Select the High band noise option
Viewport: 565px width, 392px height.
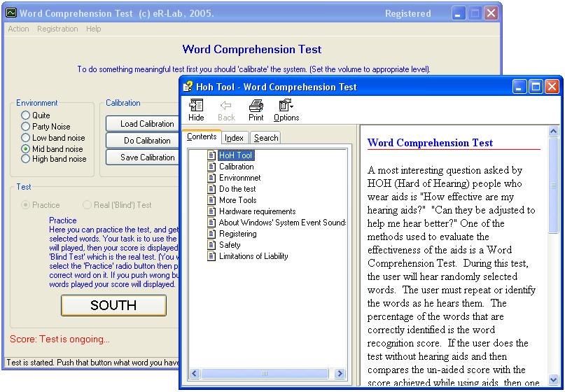click(x=25, y=159)
